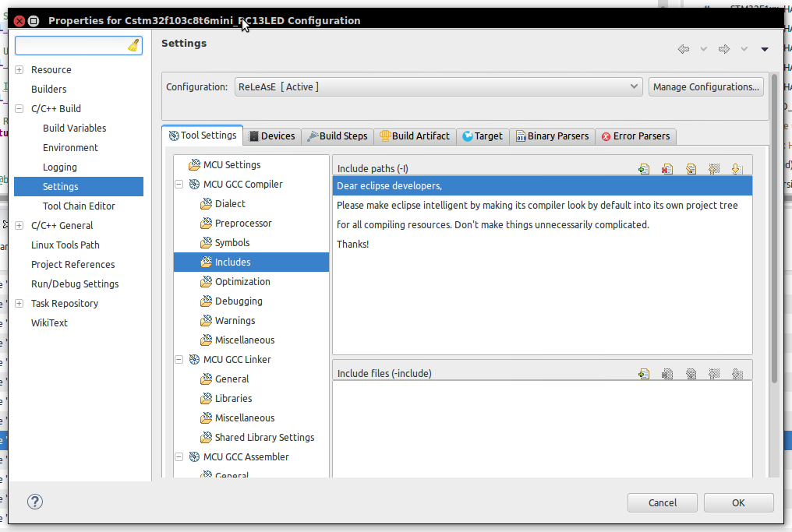This screenshot has width=792, height=532.
Task: Move include file entry up
Action: (x=714, y=374)
